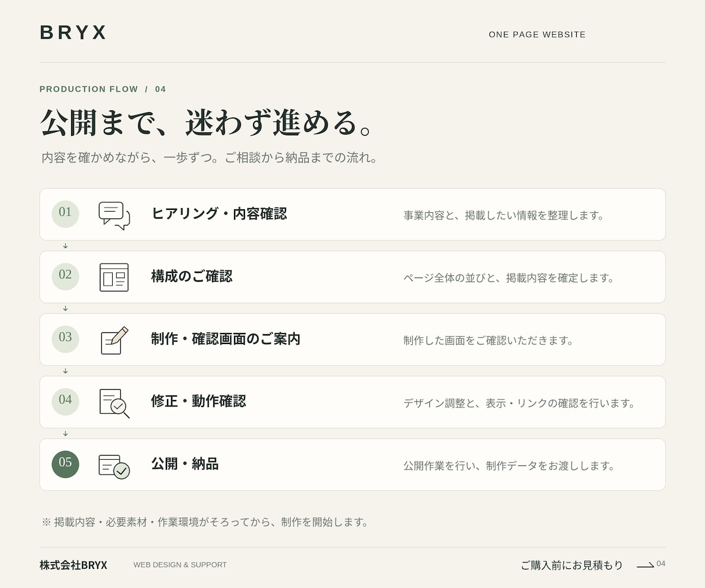
Task: Click the window checkmark icon for 公開・納品
Action: [x=114, y=466]
